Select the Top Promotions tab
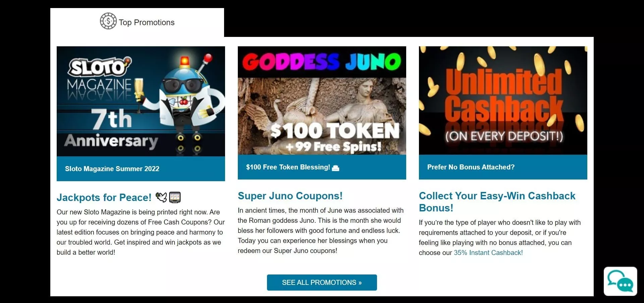The image size is (644, 303). [x=137, y=22]
